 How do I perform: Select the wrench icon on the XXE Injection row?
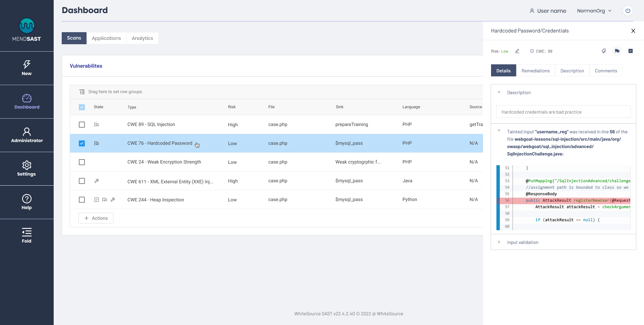(97, 181)
